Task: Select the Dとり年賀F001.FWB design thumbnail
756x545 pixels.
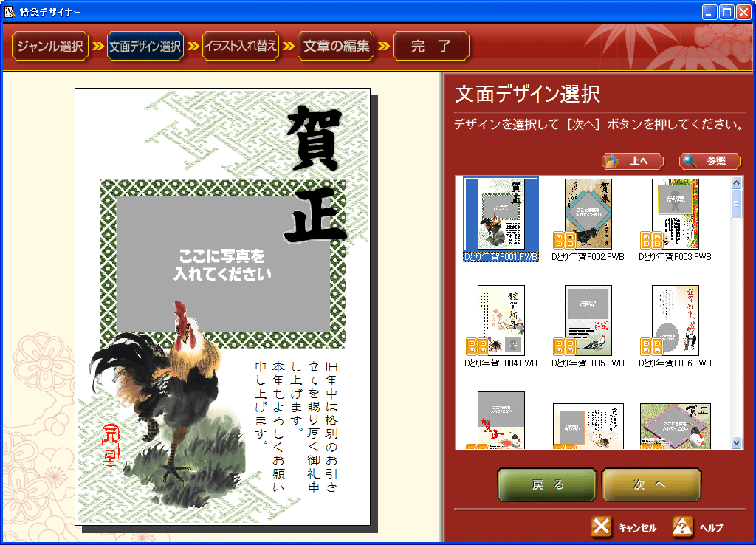Action: (501, 214)
